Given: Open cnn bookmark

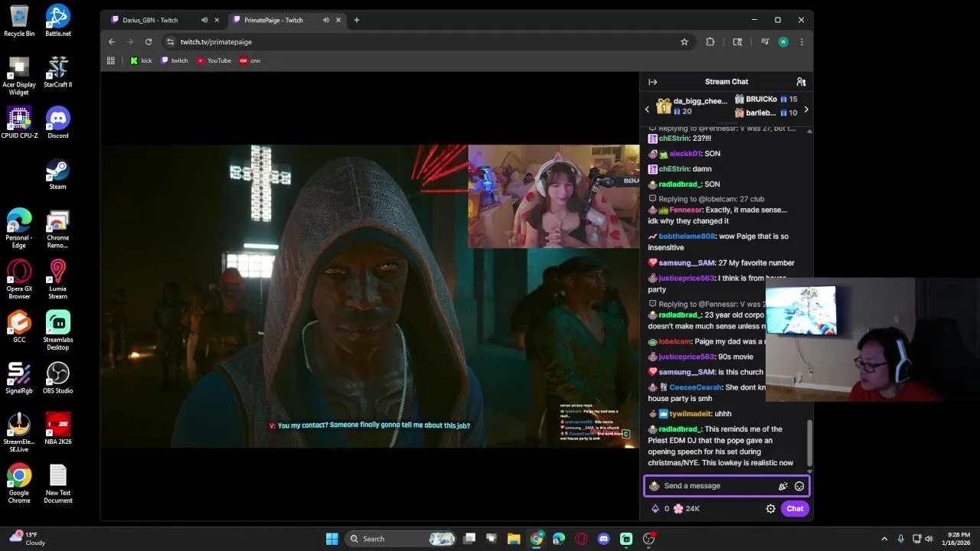Looking at the screenshot, I should pos(250,60).
